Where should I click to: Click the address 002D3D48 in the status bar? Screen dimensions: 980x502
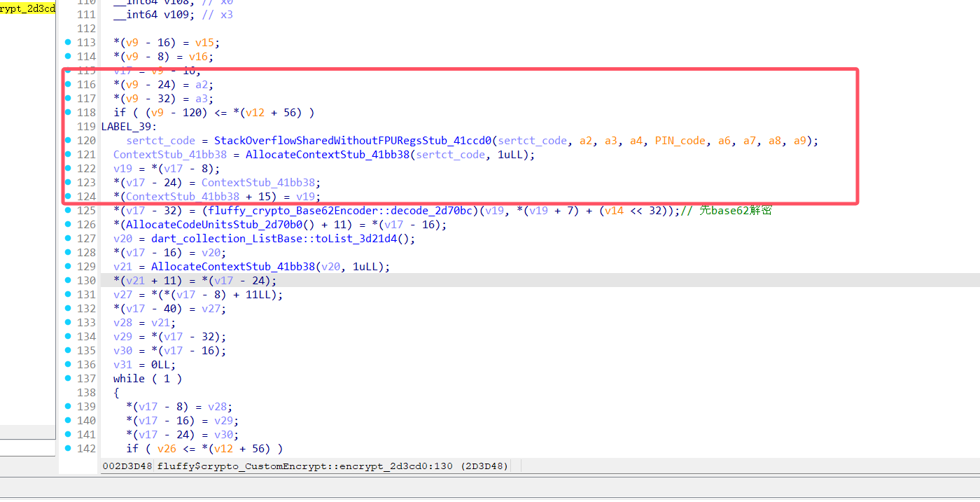pos(127,466)
